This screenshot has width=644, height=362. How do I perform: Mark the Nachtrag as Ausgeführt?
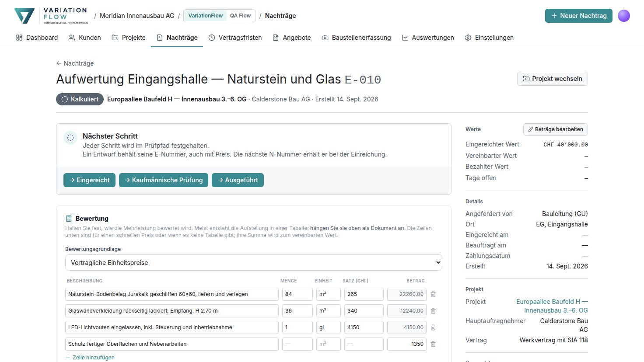238,180
